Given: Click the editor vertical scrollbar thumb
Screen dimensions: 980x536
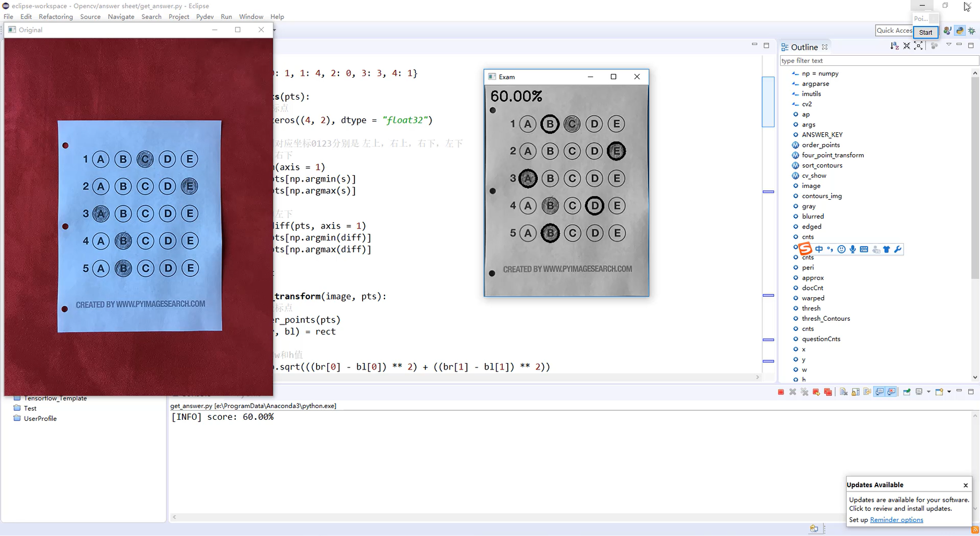Looking at the screenshot, I should tap(768, 102).
